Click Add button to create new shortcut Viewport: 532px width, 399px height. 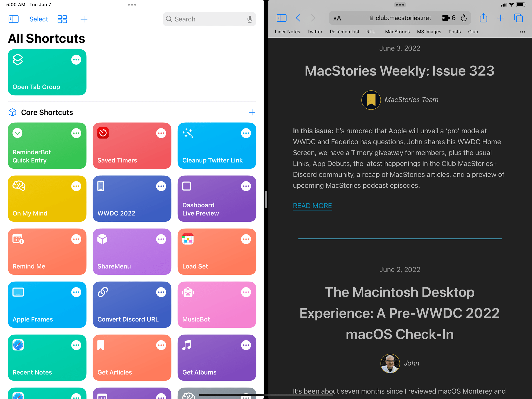click(x=84, y=19)
